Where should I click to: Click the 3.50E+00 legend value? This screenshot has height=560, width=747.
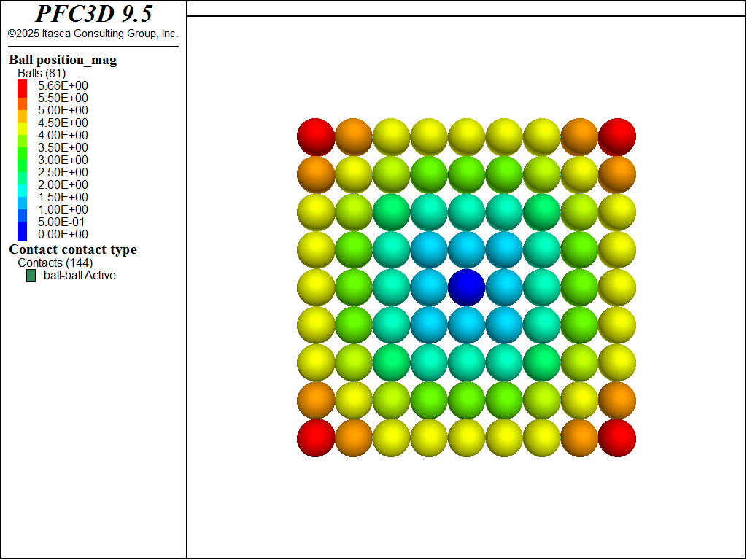tap(63, 147)
